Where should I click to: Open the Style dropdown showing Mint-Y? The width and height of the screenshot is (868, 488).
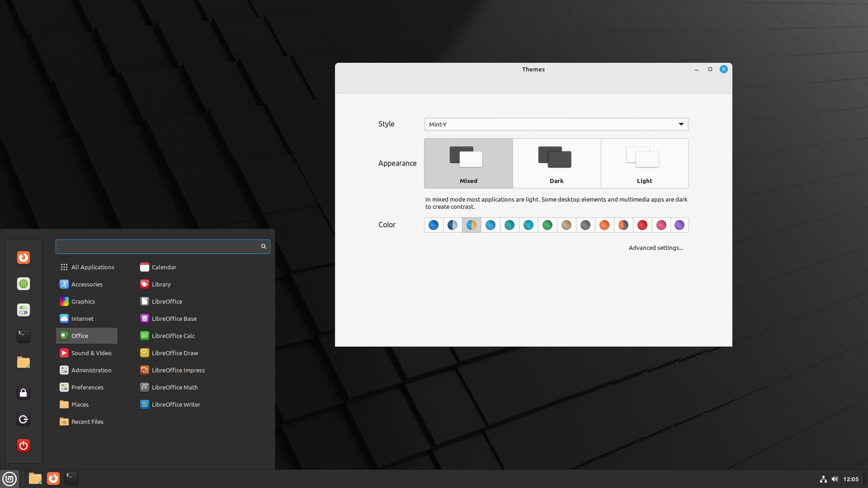[x=556, y=124]
